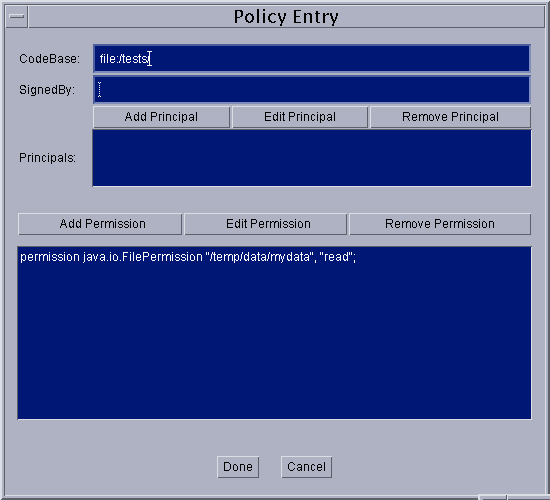Click the Policy Entry title bar

click(286, 16)
